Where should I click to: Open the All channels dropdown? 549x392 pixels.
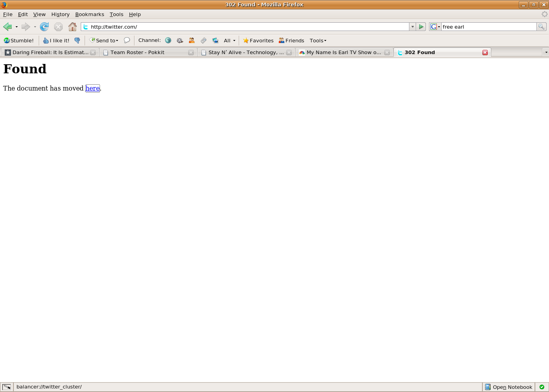pyautogui.click(x=230, y=40)
